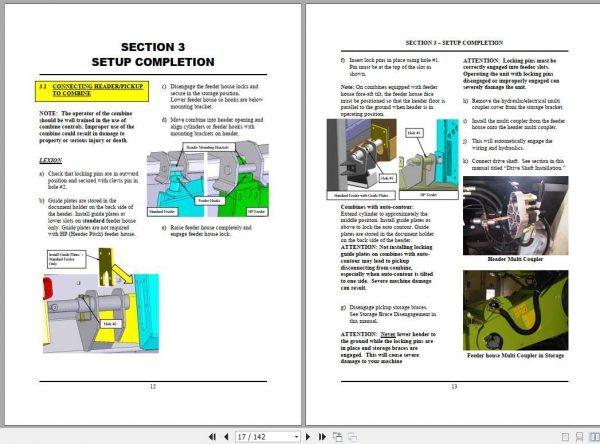The height and width of the screenshot is (444, 600).
Task: Switch to continuous scrolling page view
Action: (x=579, y=437)
